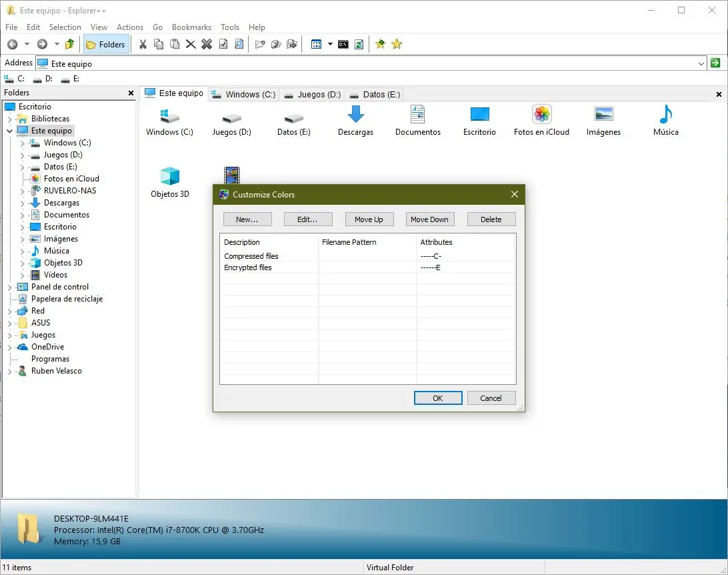Open bookmarks organizer via yellow star icon
The height and width of the screenshot is (575, 728).
397,44
